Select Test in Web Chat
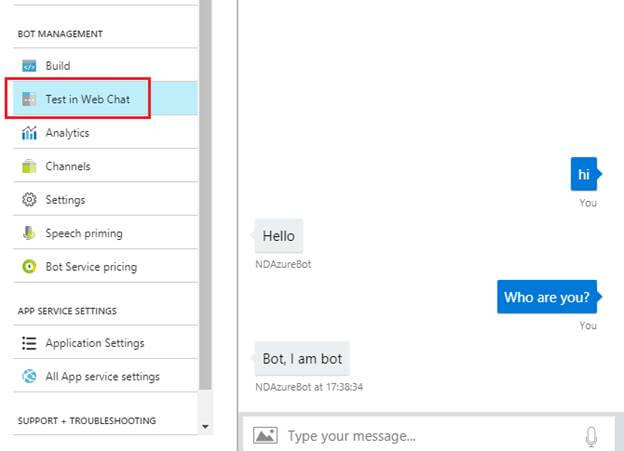Viewport: 624px width, 451px height. click(x=105, y=99)
